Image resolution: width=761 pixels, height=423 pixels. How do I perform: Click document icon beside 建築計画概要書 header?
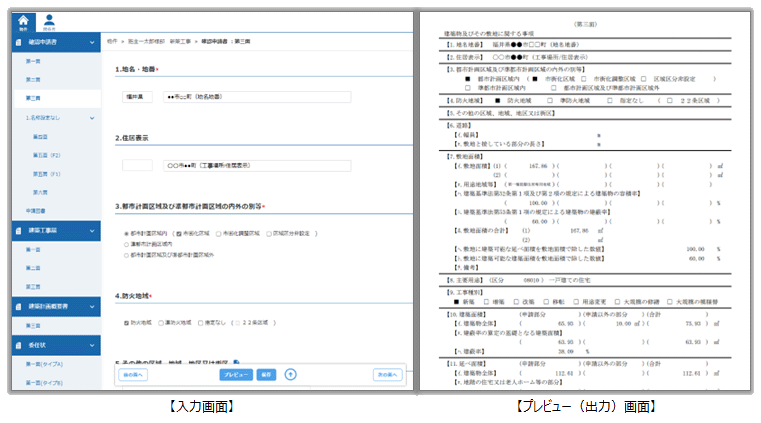pos(20,305)
